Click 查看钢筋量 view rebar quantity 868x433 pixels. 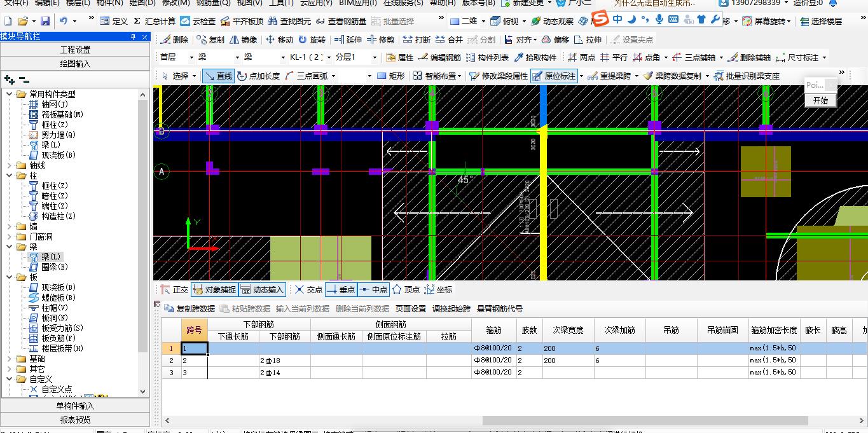tap(341, 21)
